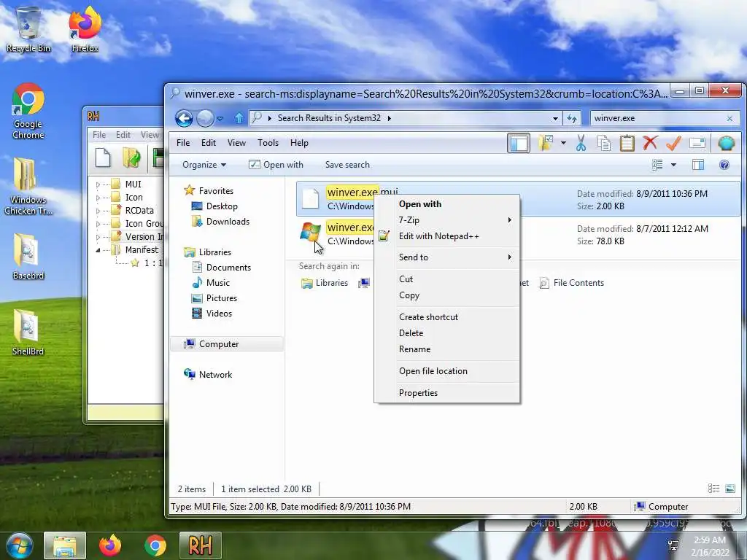Image resolution: width=747 pixels, height=560 pixels.
Task: Open the Organize dropdown
Action: tap(204, 165)
